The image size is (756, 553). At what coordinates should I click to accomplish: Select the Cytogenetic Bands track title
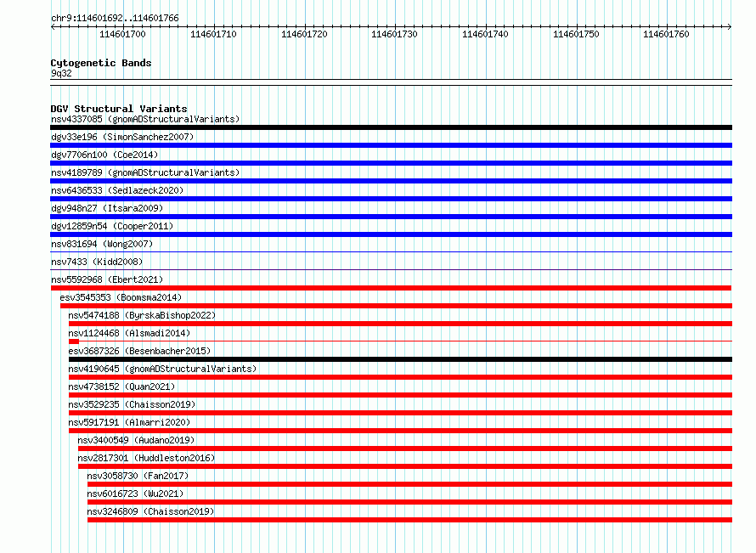[101, 63]
